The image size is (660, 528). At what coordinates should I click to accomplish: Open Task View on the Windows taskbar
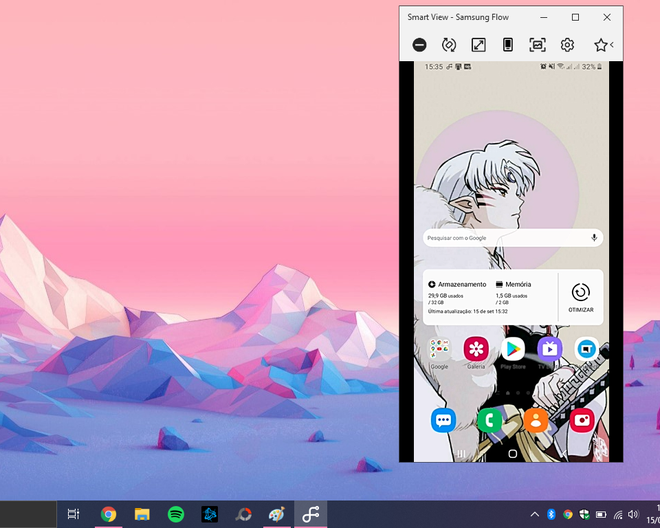(x=73, y=514)
